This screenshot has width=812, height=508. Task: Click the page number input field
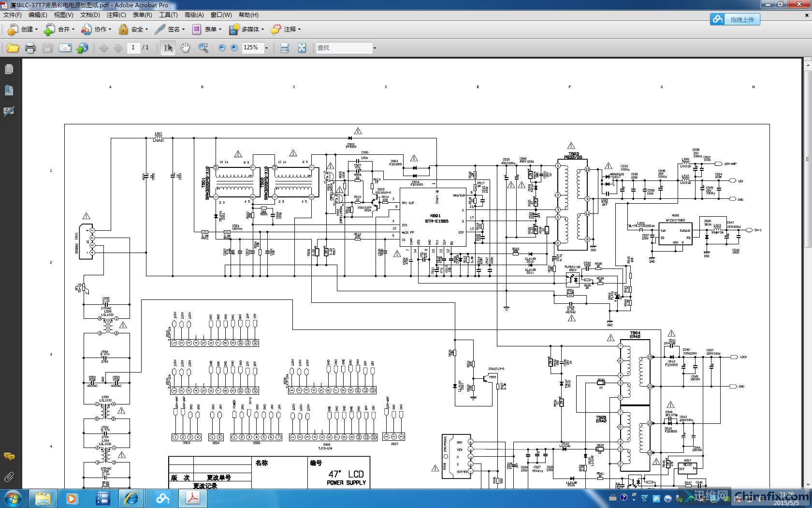133,47
